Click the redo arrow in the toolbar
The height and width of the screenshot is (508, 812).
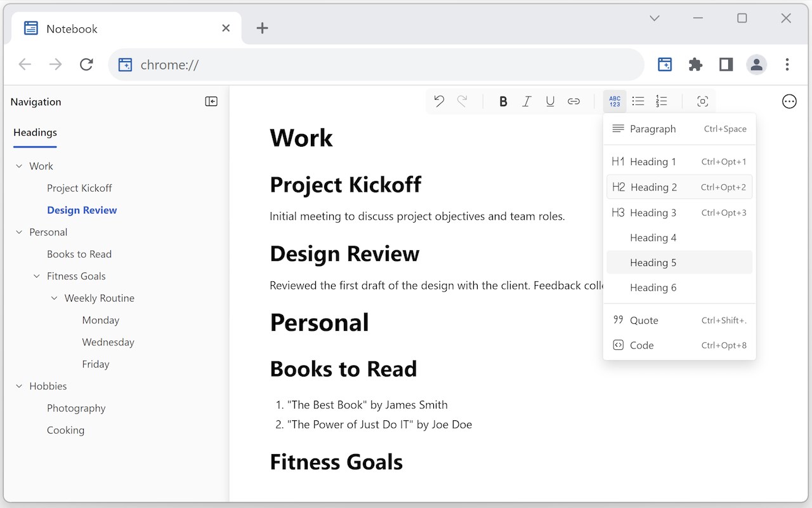462,101
